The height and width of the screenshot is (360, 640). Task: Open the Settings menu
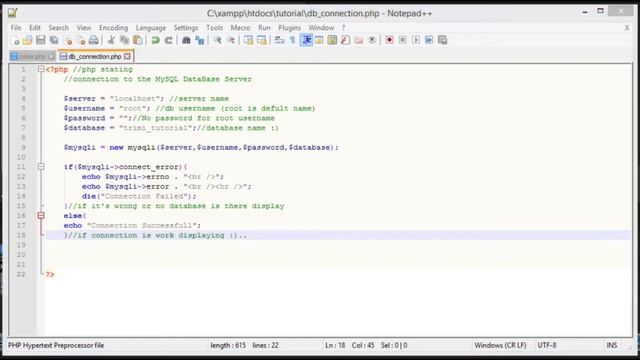point(186,28)
